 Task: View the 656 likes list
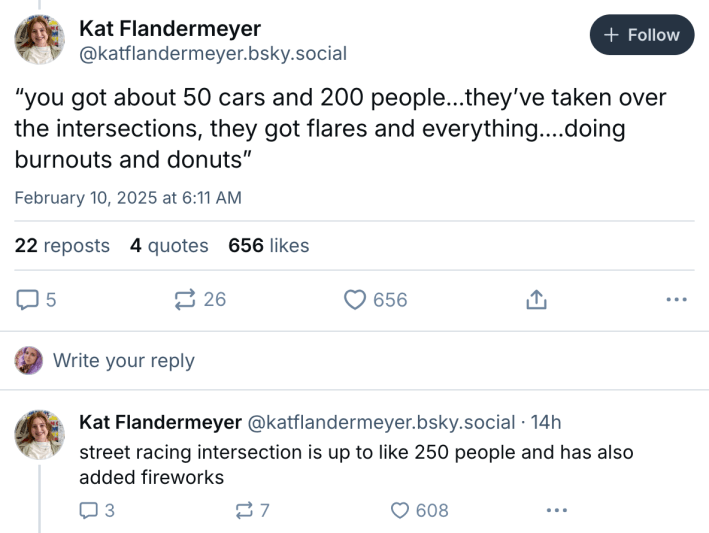[x=269, y=245]
